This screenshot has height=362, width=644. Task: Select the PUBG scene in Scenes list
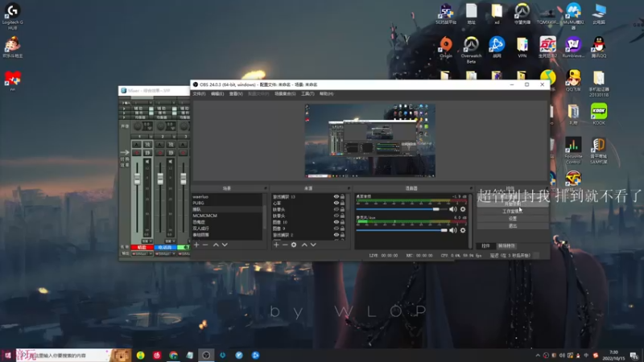(x=227, y=203)
